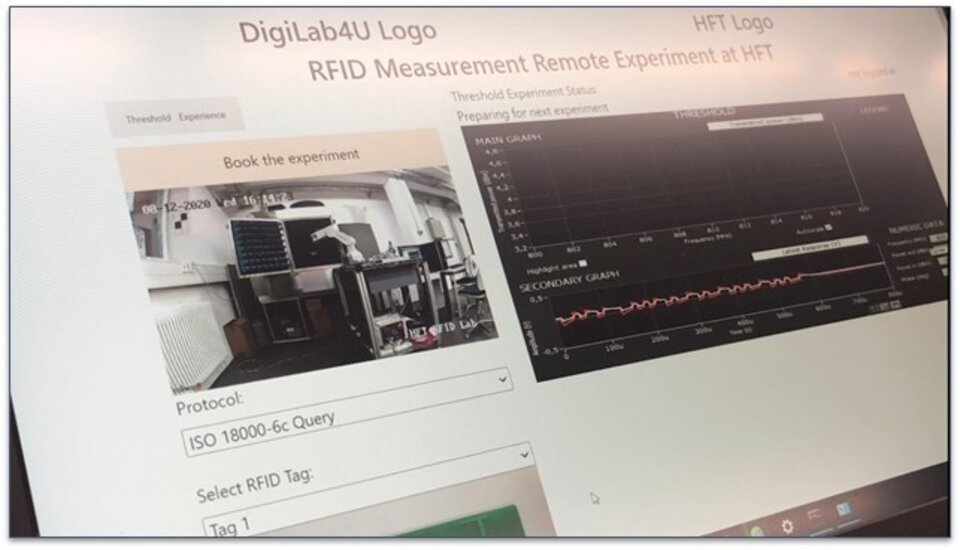Expand the Select RFID Tag dropdown arrow
The height and width of the screenshot is (550, 960).
click(x=524, y=455)
